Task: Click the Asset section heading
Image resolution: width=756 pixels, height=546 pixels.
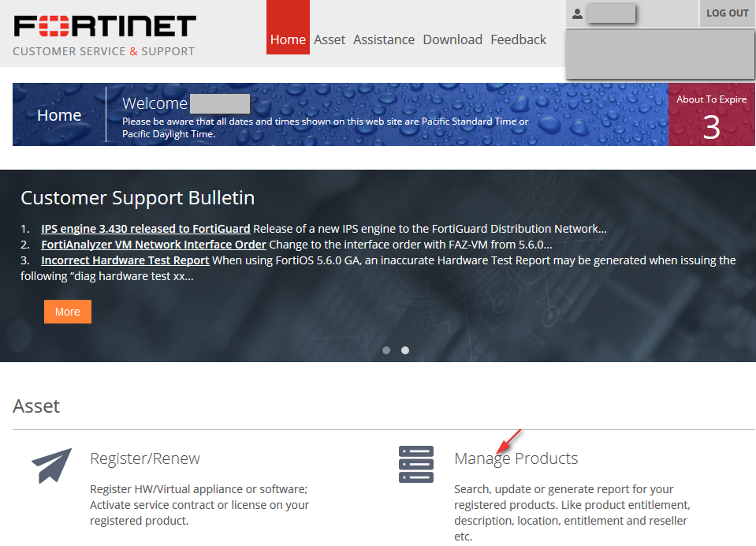Action: pos(36,406)
